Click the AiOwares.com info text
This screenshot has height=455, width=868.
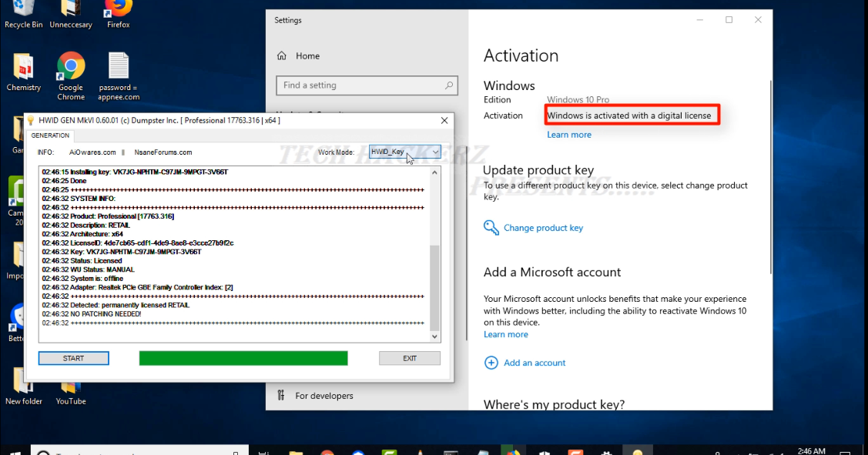(92, 152)
